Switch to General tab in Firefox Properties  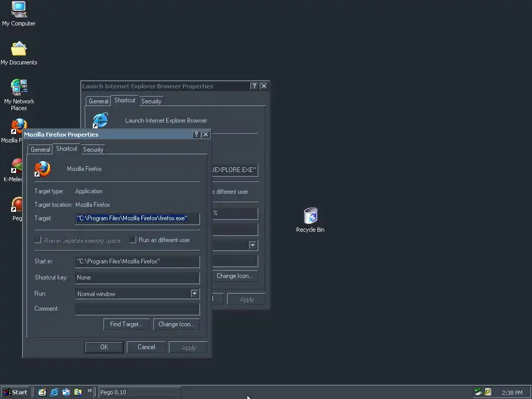pos(41,149)
